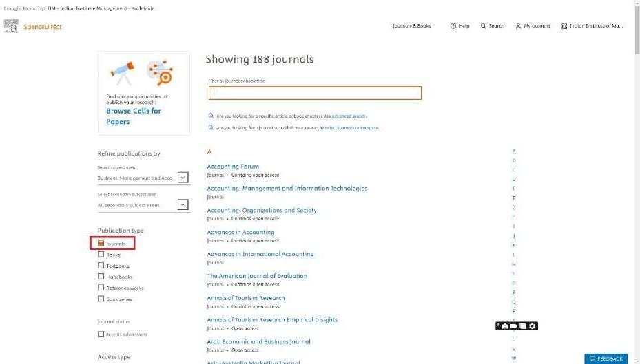Image resolution: width=640 pixels, height=364 pixels.
Task: Click the Elsevier tree logo
Action: pos(10,26)
